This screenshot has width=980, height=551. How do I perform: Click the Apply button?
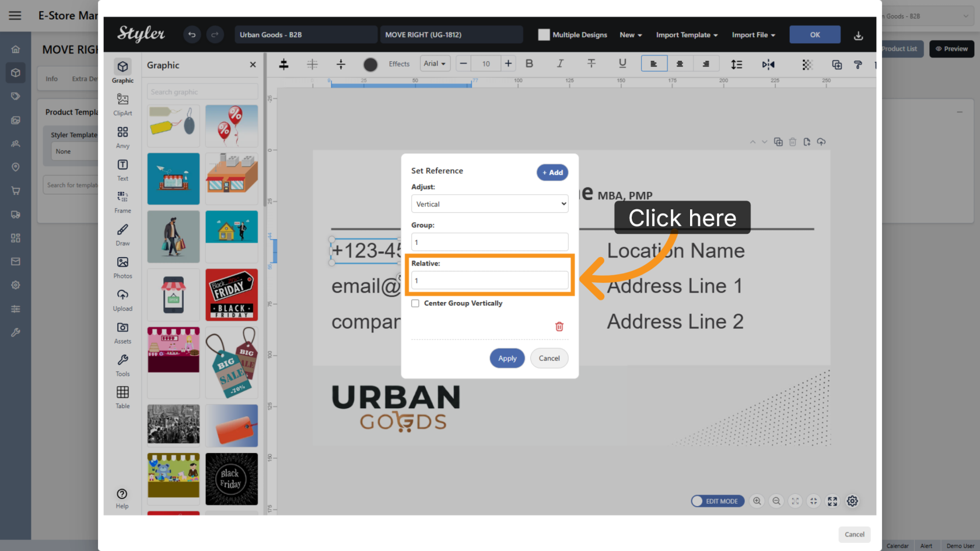coord(508,358)
